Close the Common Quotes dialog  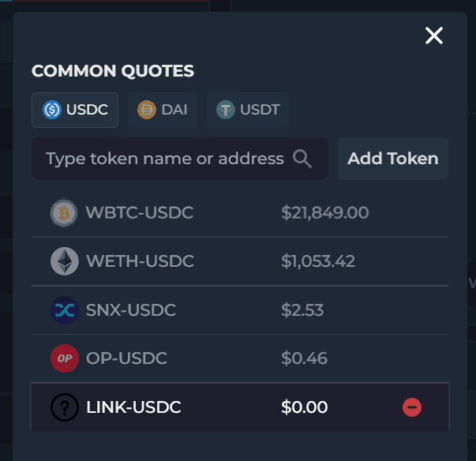pos(434,36)
